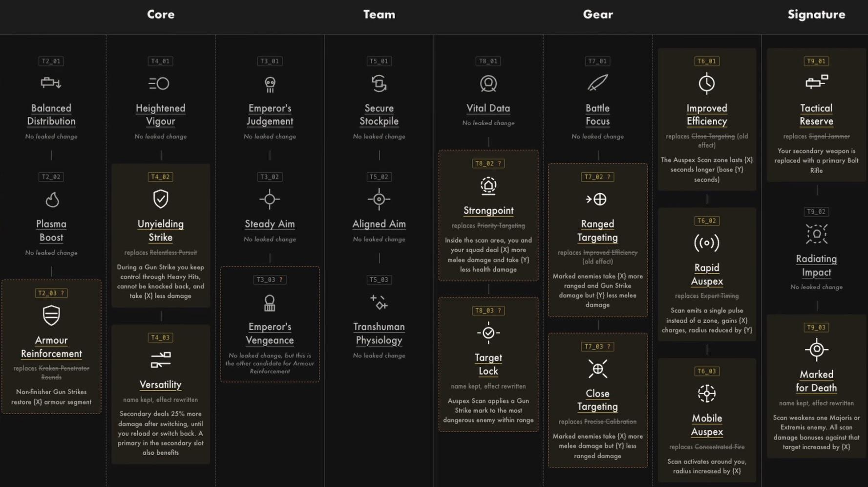Select the Unyielding Strike shield-check icon

[x=161, y=199]
